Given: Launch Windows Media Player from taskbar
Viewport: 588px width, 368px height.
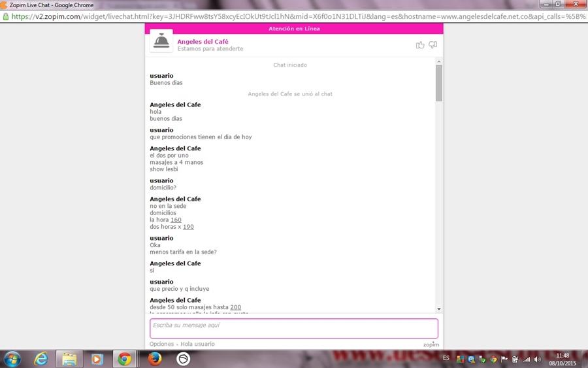Looking at the screenshot, I should pos(97,359).
